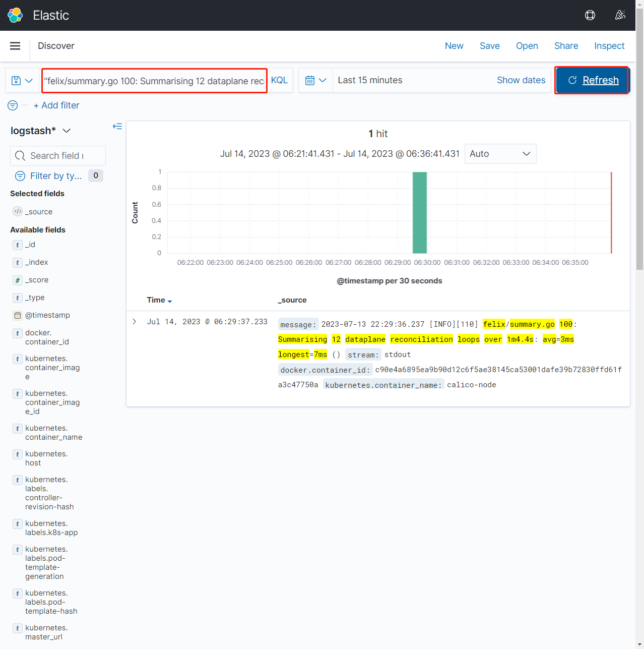Open the Auto interval dropdown
The image size is (644, 649).
[x=500, y=154]
